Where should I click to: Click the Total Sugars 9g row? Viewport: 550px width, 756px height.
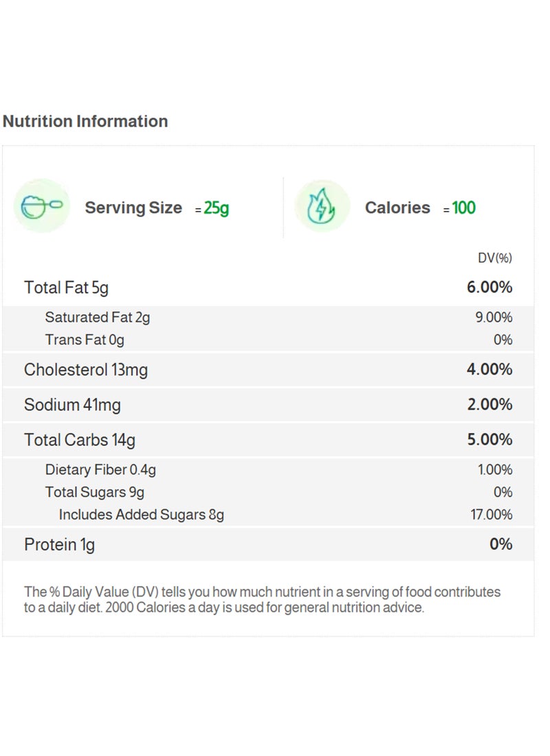[x=95, y=492]
